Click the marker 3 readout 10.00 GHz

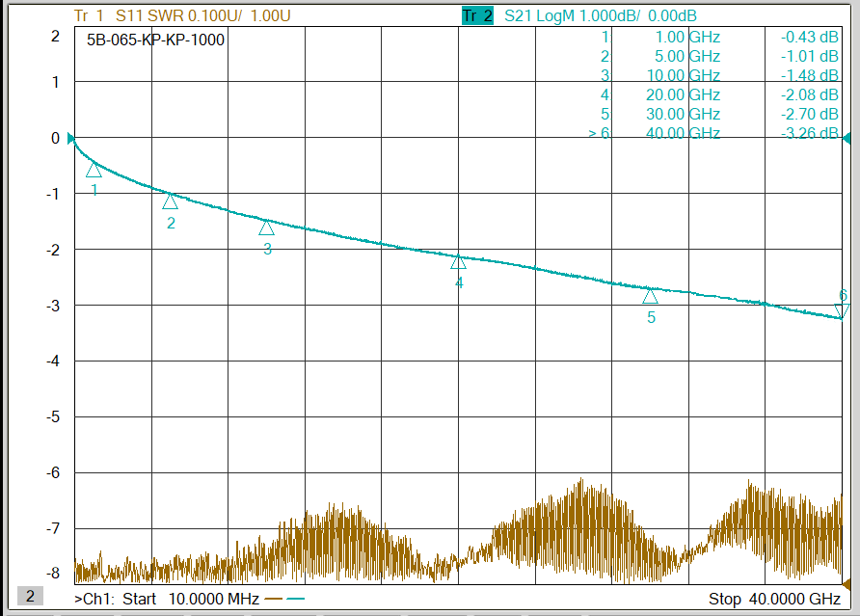684,76
